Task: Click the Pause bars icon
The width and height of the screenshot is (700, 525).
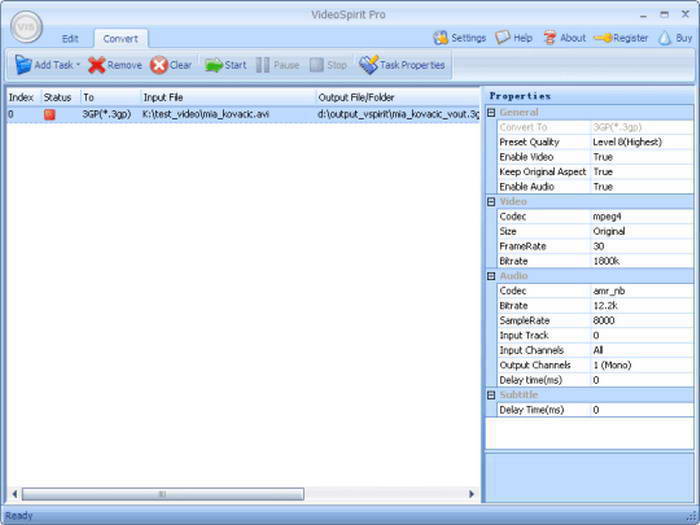Action: tap(262, 65)
